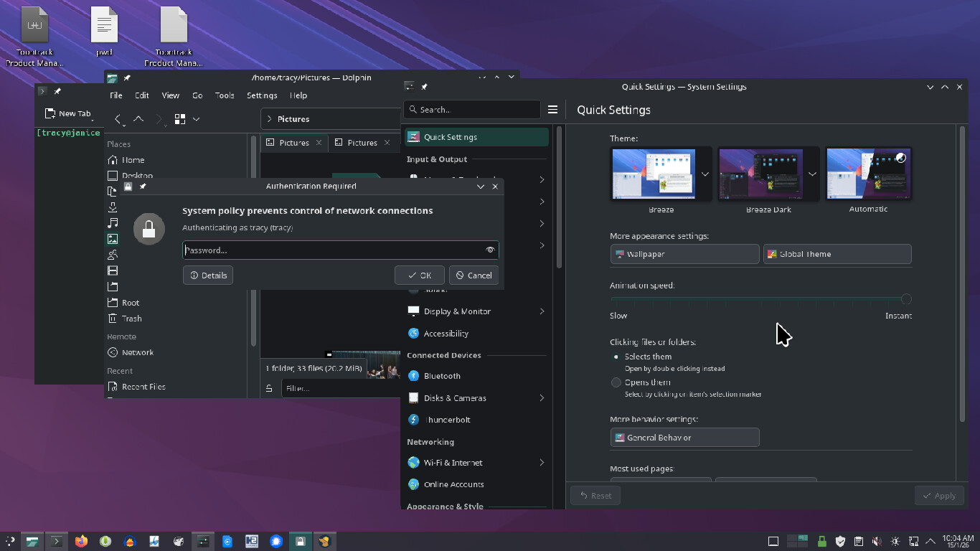Viewport: 980px width, 551px height.
Task: Click the Bluetooth icon in settings sidebar
Action: (x=413, y=376)
